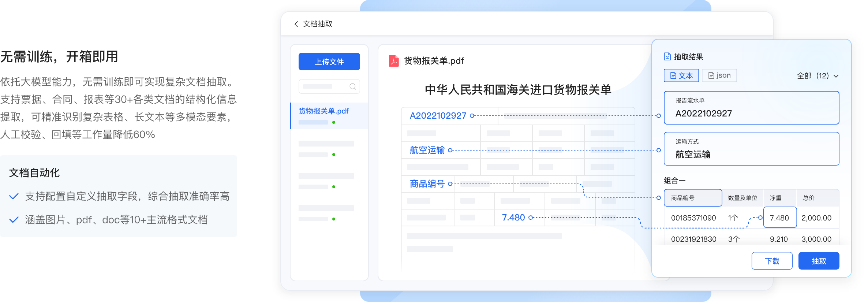Click the checkmark icon beside 支持配置自定义抽取字段

tap(14, 196)
